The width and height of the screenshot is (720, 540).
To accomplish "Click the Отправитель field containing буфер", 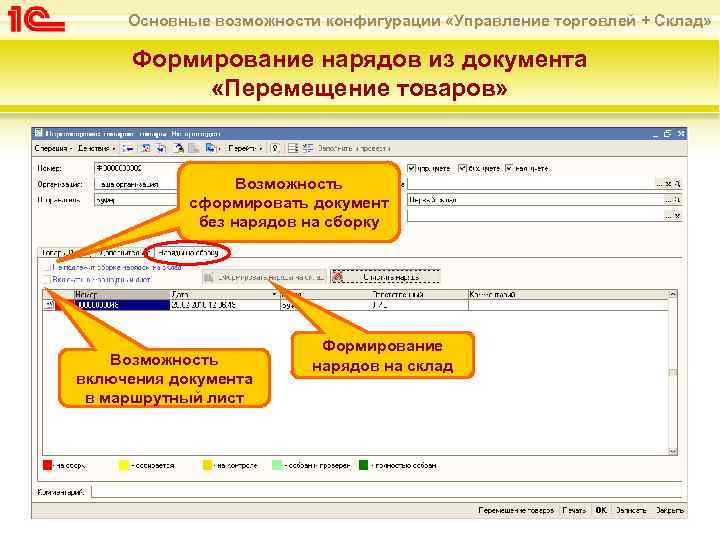I will pyautogui.click(x=136, y=200).
